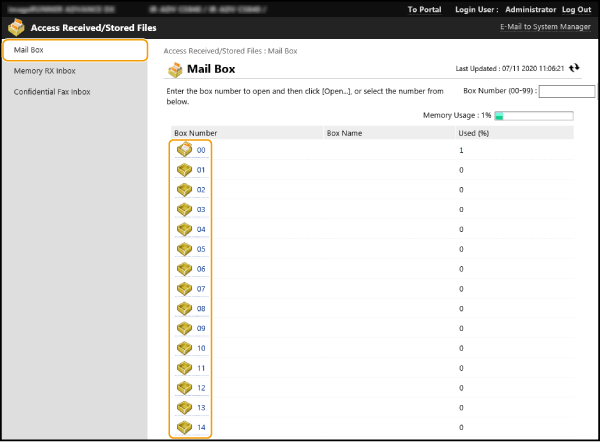Open mail box number 05 link
The image size is (600, 442).
(201, 249)
